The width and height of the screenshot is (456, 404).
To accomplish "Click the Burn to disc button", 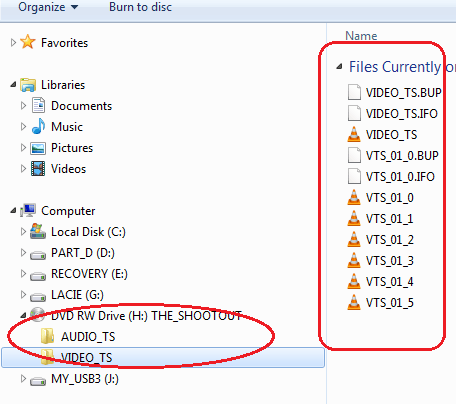I will click(x=140, y=7).
